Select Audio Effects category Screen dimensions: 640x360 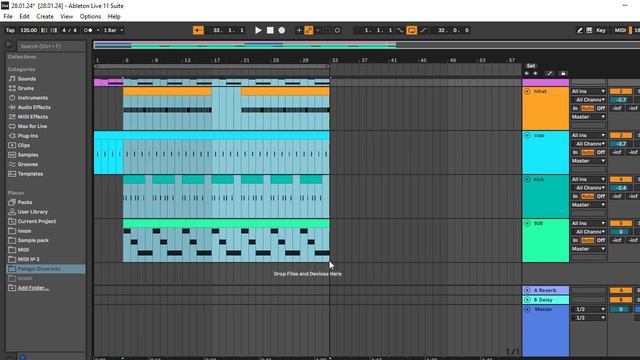34,107
